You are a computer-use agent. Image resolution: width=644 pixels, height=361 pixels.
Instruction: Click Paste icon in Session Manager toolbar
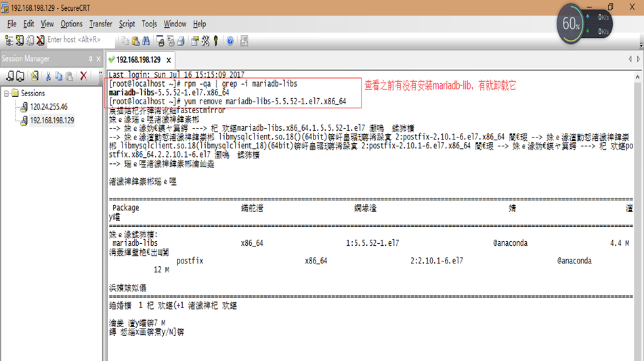pos(69,76)
